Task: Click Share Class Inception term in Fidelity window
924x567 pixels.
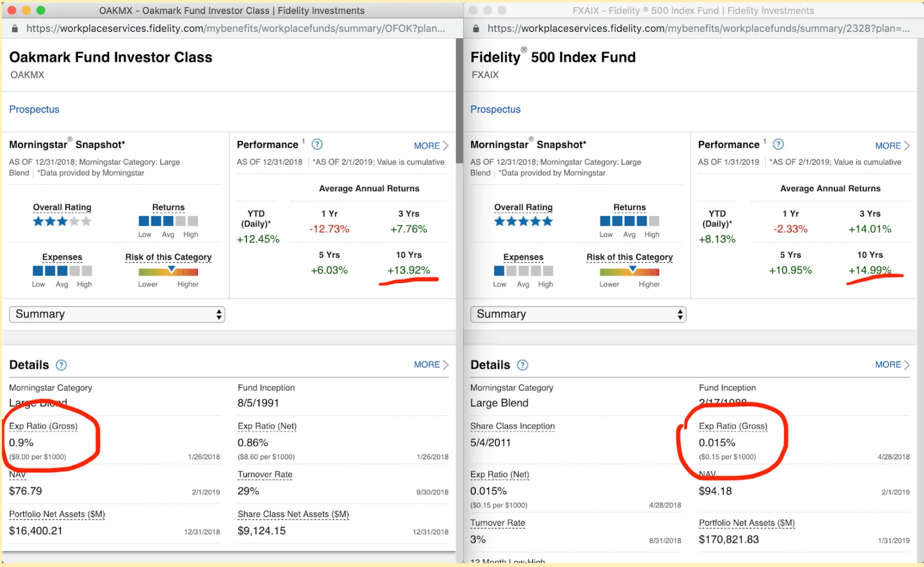Action: (x=512, y=426)
